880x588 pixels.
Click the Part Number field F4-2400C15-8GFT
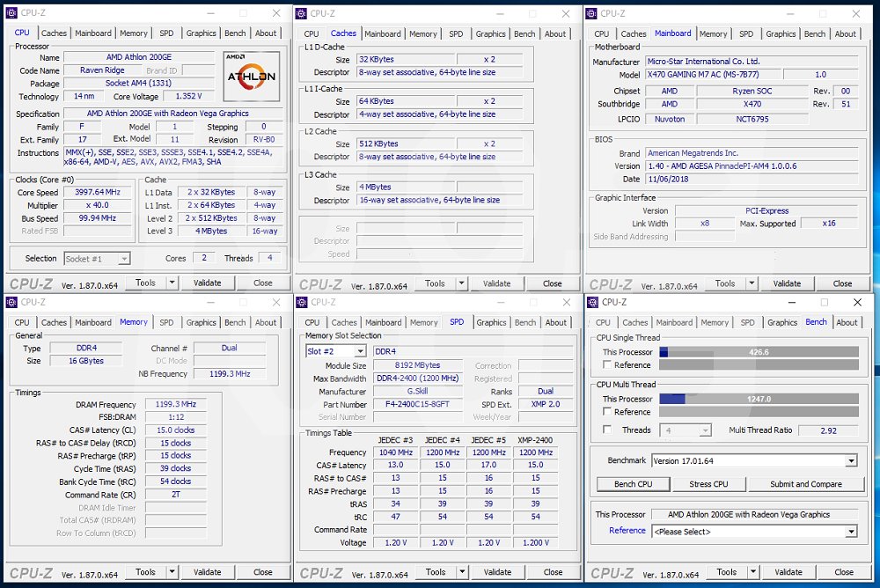pos(417,404)
